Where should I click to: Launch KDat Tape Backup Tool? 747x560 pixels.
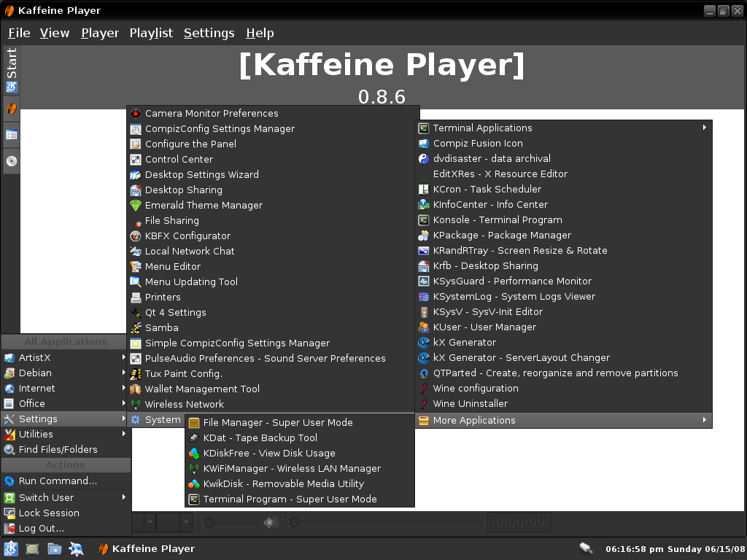[300, 438]
